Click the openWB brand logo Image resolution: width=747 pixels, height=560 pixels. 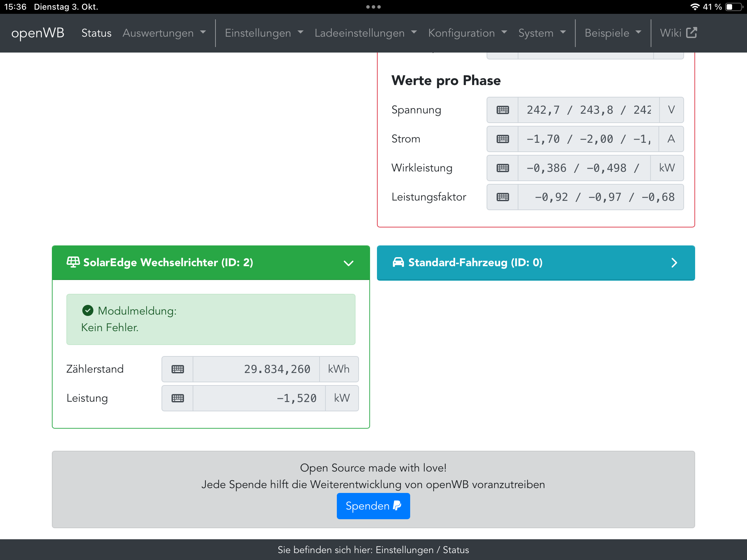point(38,33)
